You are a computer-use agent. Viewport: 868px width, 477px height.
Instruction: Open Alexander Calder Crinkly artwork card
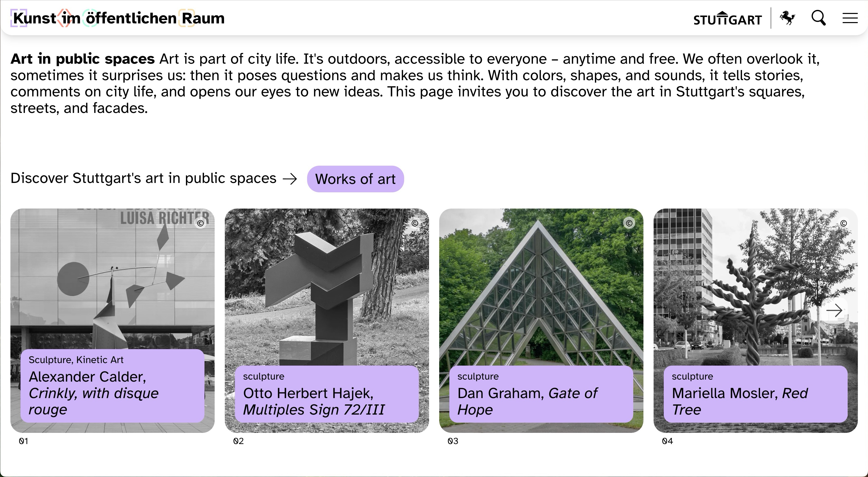click(x=112, y=385)
